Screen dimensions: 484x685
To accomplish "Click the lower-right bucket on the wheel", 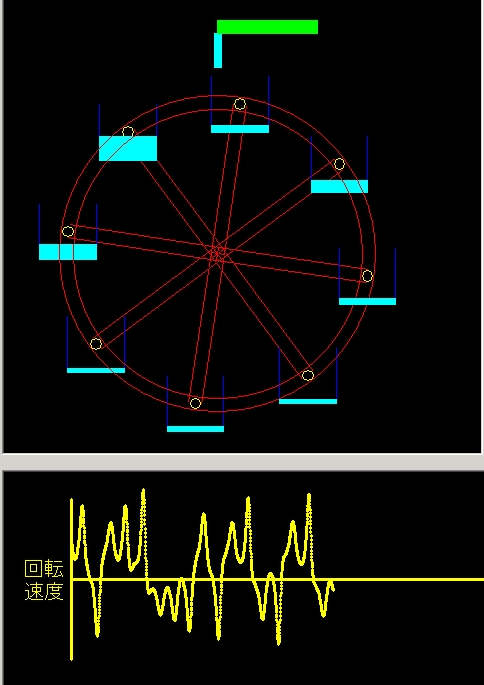I will (x=308, y=376).
